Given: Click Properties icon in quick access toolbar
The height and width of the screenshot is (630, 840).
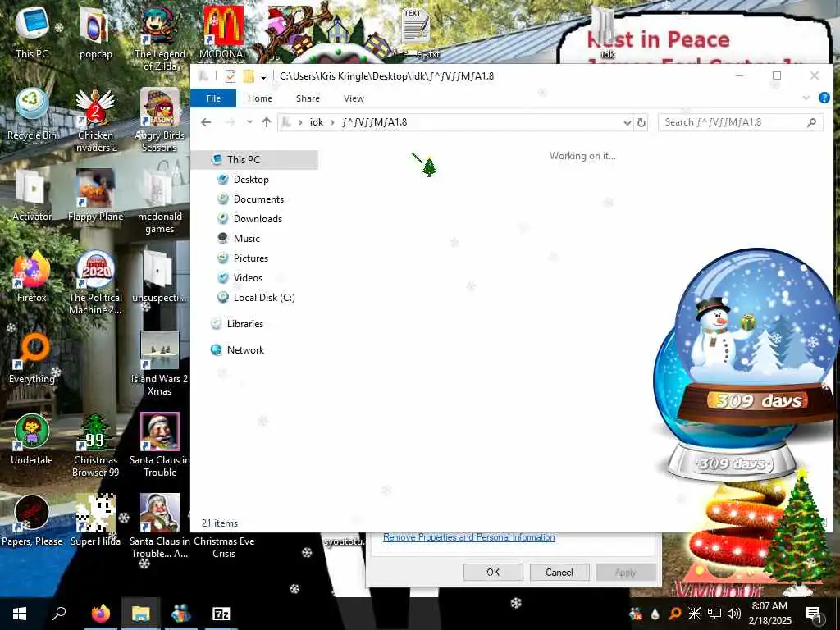Looking at the screenshot, I should (231, 76).
